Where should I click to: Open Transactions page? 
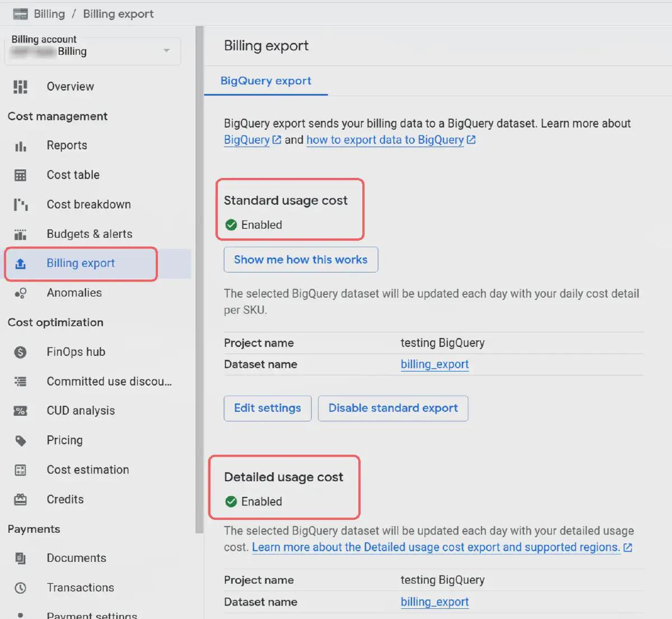(x=80, y=588)
